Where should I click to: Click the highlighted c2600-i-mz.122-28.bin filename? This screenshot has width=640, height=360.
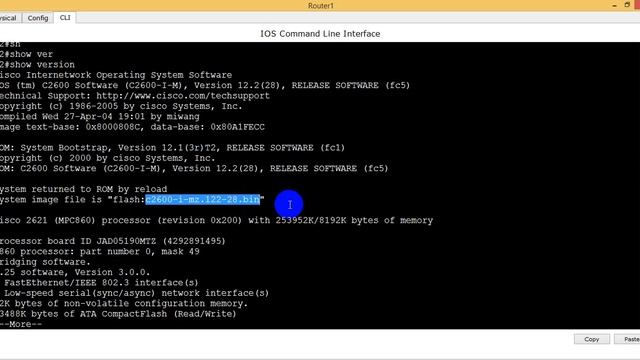[203, 200]
